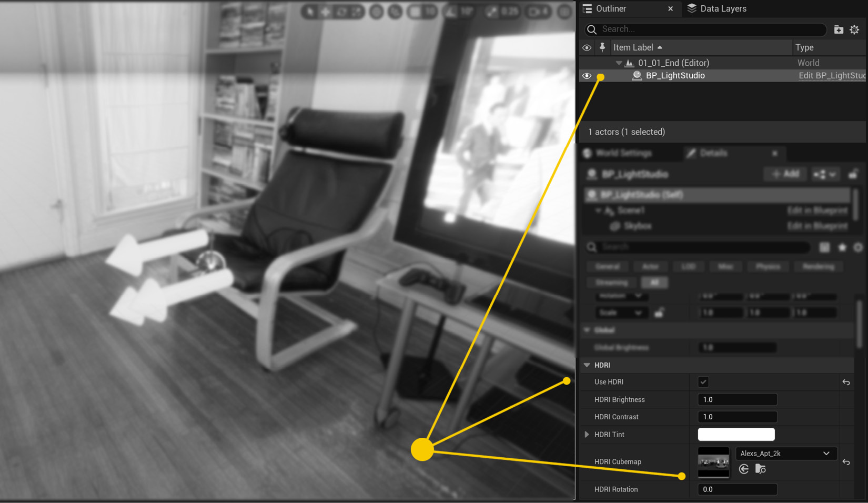868x503 pixels.
Task: Uncheck the Use HDRI checkbox
Action: click(703, 382)
